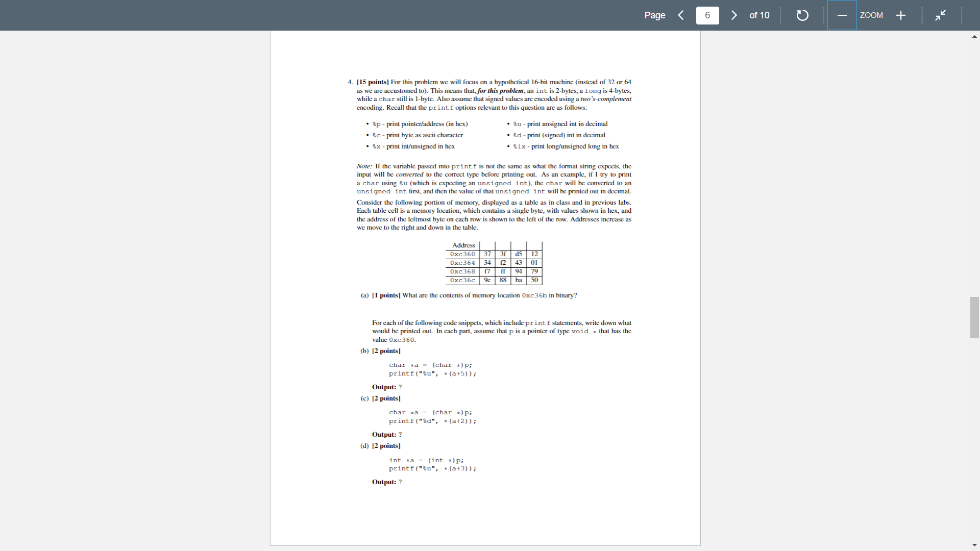Click the scrollbar up arrow

(974, 36)
